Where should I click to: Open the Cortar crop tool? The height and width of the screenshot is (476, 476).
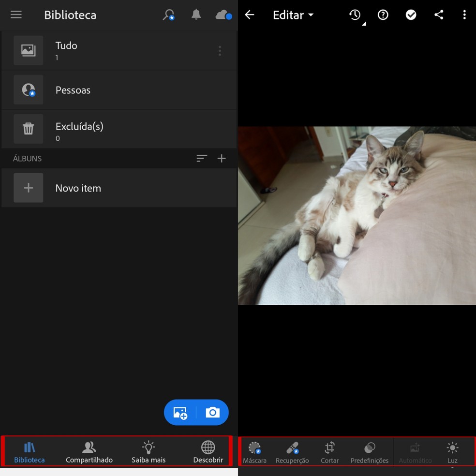pyautogui.click(x=330, y=452)
